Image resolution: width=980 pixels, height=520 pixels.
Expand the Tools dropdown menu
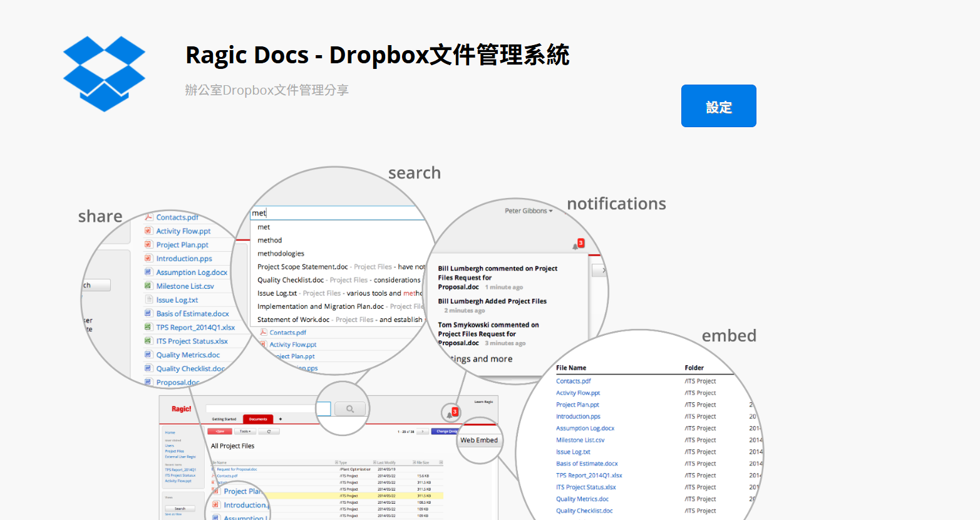245,432
